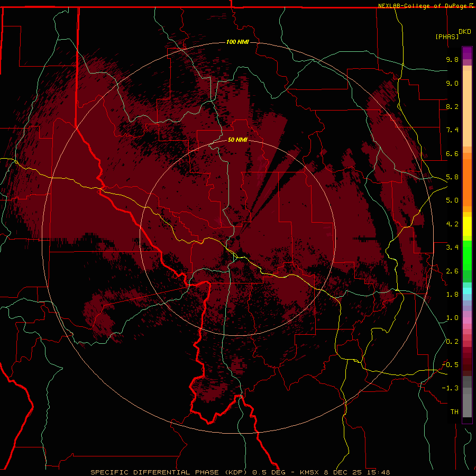Click the cyan band in the color scale

(x=467, y=291)
